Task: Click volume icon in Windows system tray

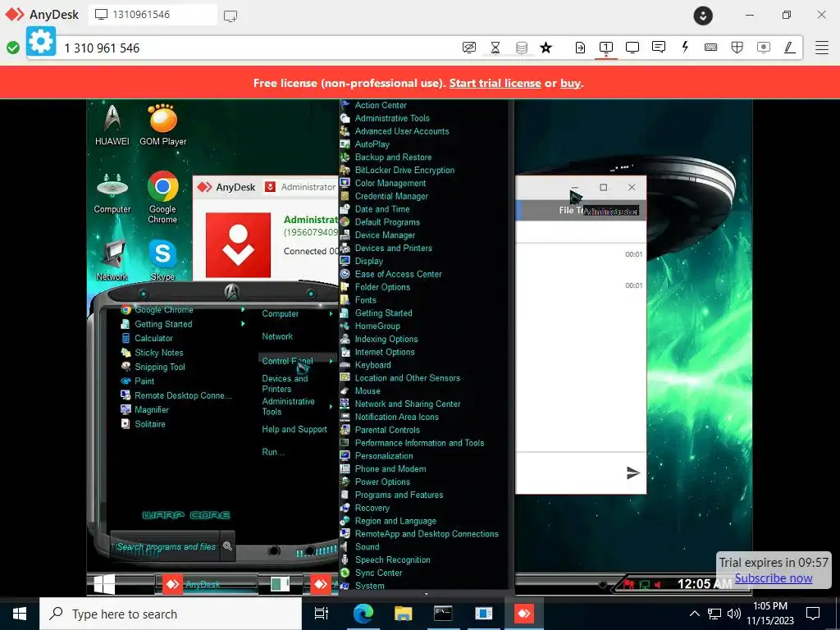Action: pyautogui.click(x=734, y=614)
